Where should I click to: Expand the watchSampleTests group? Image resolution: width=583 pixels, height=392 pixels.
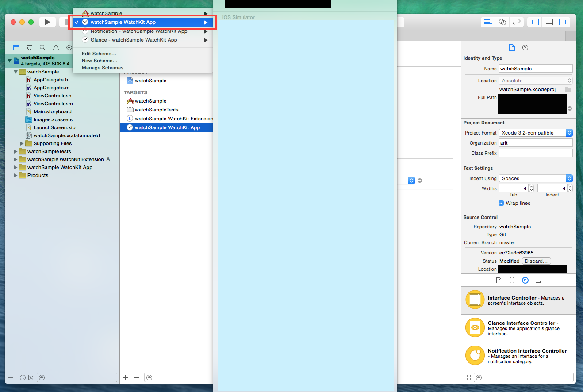pos(16,151)
